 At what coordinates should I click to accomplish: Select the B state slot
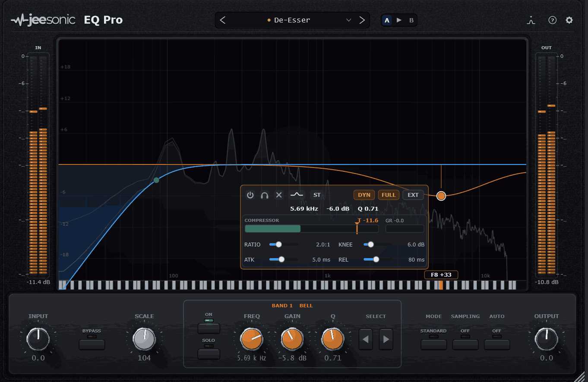click(x=411, y=20)
